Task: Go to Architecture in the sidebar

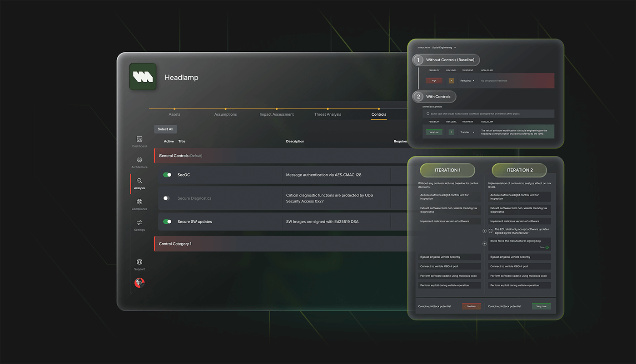Action: click(139, 160)
